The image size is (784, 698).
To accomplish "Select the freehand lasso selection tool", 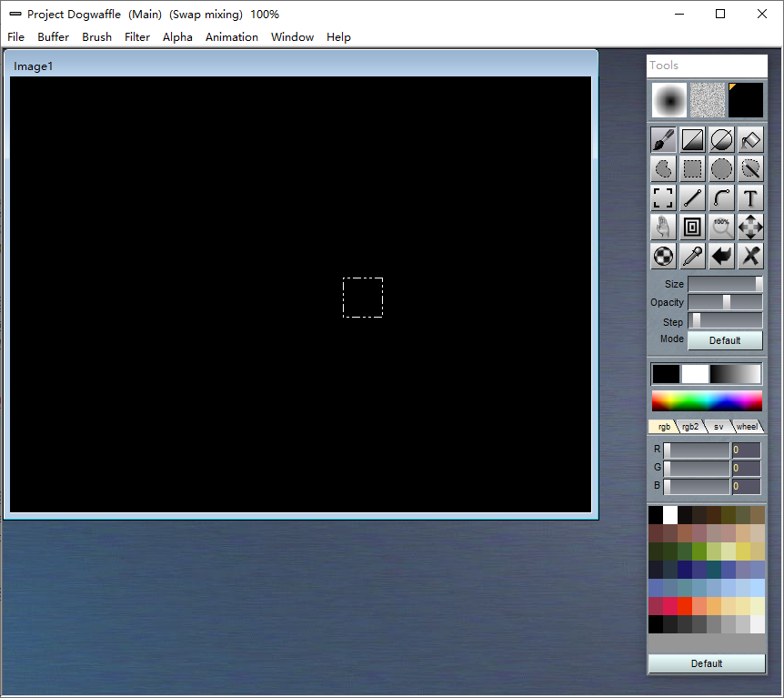I will point(663,168).
